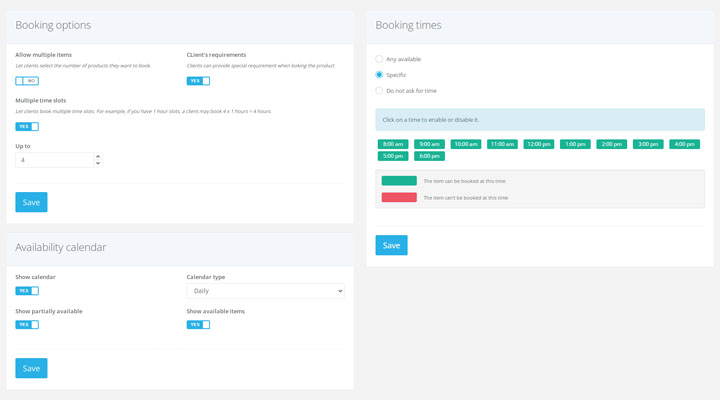Viewport: 720px width, 400px height.
Task: Choose the Specific booking time option
Action: (x=379, y=75)
